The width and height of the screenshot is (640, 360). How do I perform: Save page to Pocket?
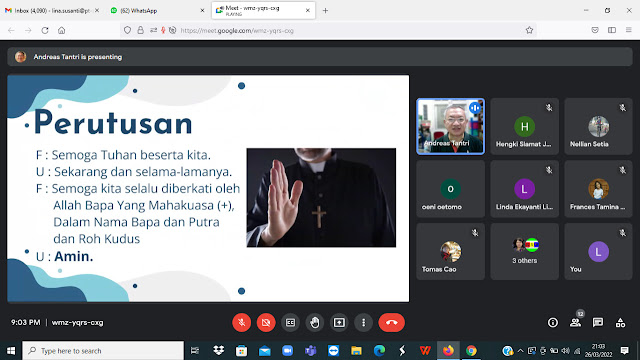point(595,30)
